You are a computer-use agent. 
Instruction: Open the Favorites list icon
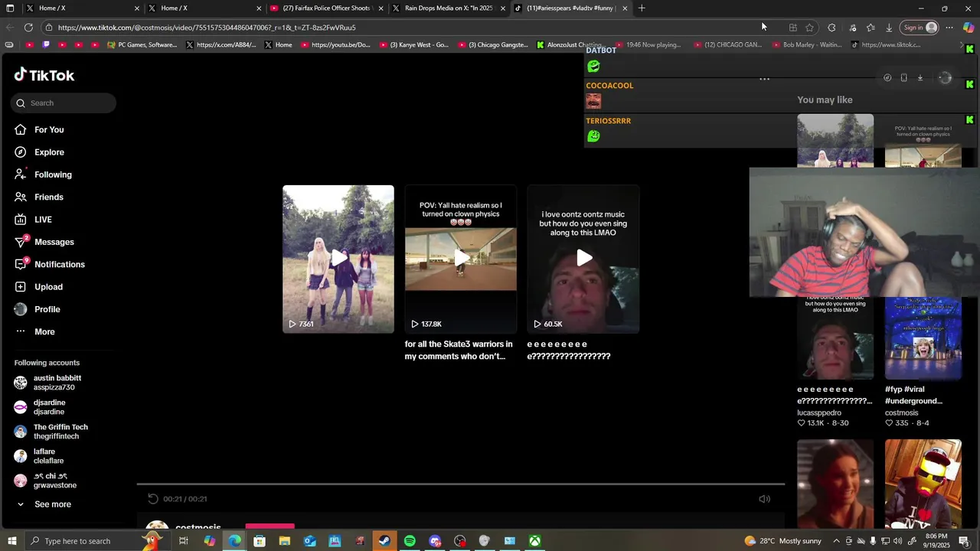(x=871, y=28)
